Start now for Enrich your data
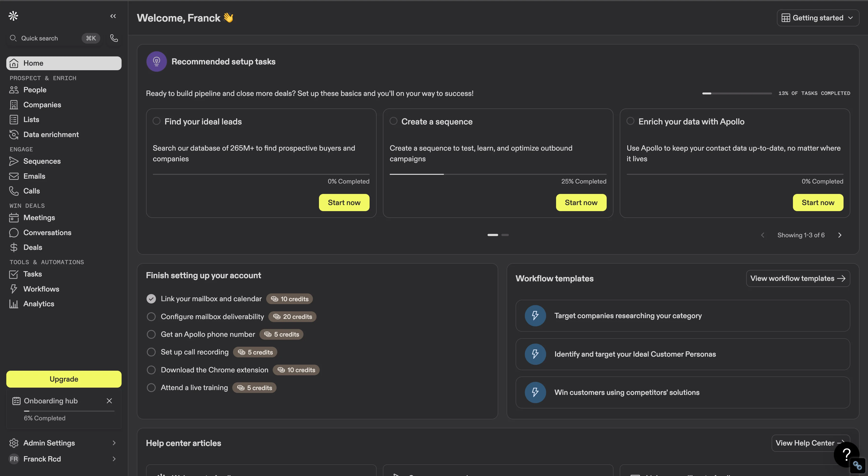 click(818, 202)
